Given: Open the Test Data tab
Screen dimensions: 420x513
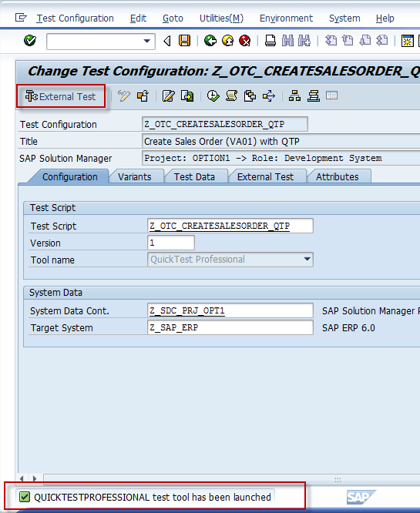Looking at the screenshot, I should tap(194, 176).
